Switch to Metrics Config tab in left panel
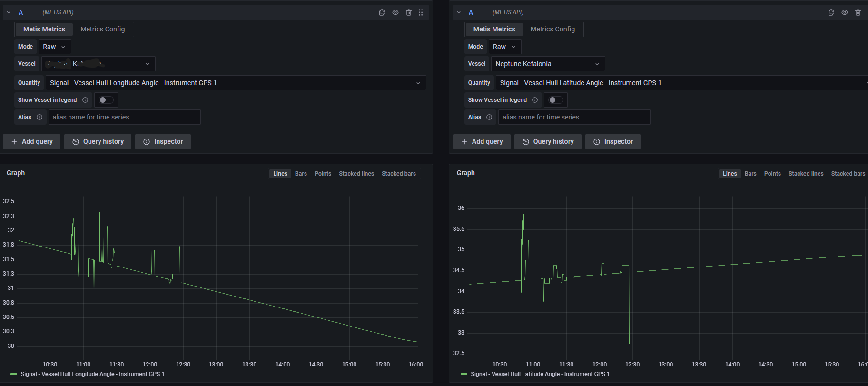Image resolution: width=868 pixels, height=386 pixels. tap(102, 29)
